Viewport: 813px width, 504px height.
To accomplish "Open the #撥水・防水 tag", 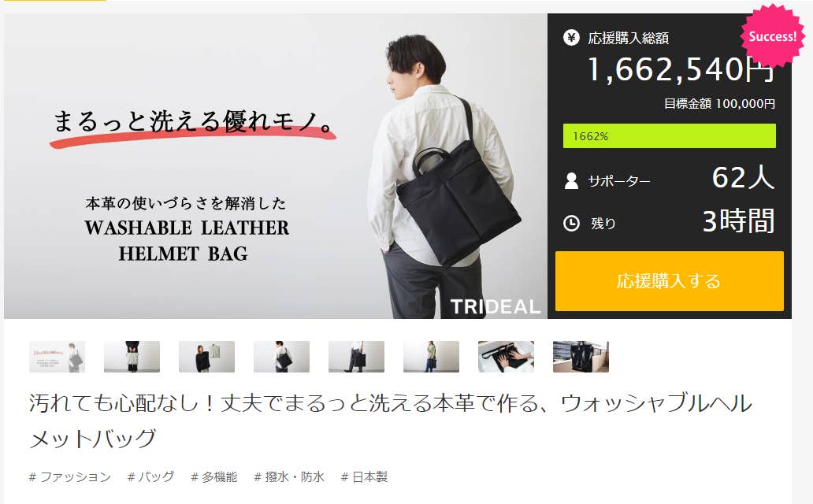I will (x=289, y=477).
